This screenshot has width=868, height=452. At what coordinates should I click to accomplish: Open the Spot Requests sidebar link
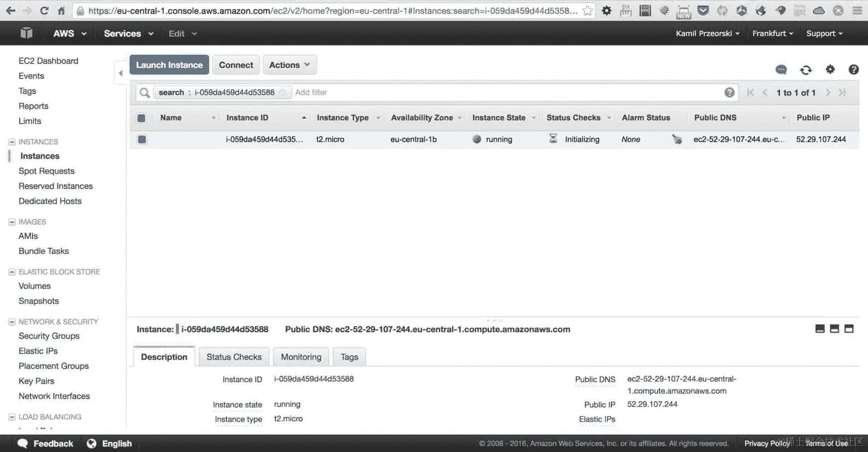point(47,171)
